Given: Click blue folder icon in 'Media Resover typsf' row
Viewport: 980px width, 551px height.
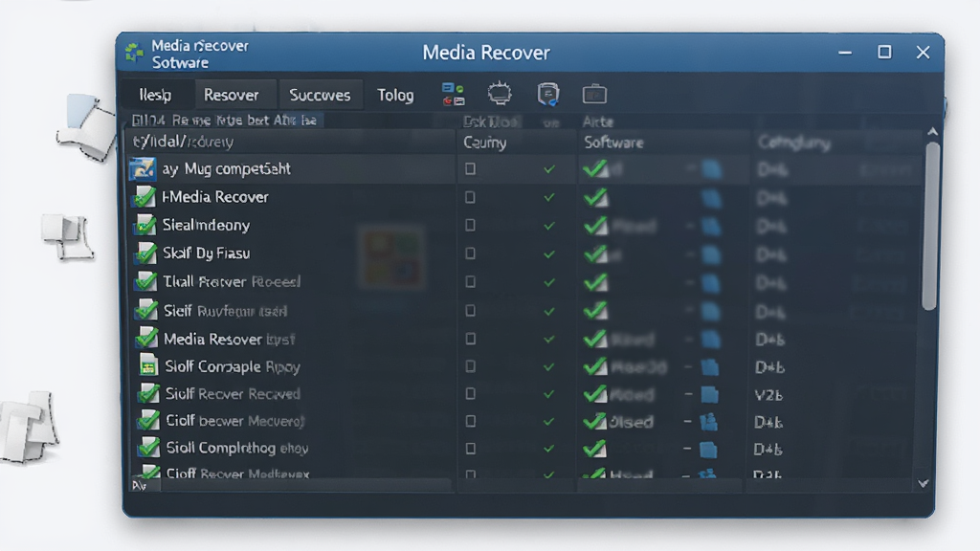Looking at the screenshot, I should [x=709, y=340].
